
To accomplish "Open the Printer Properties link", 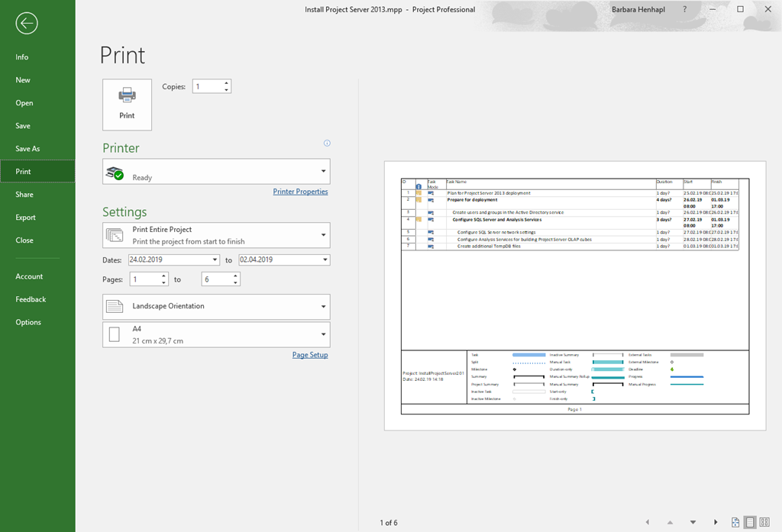I will (300, 192).
